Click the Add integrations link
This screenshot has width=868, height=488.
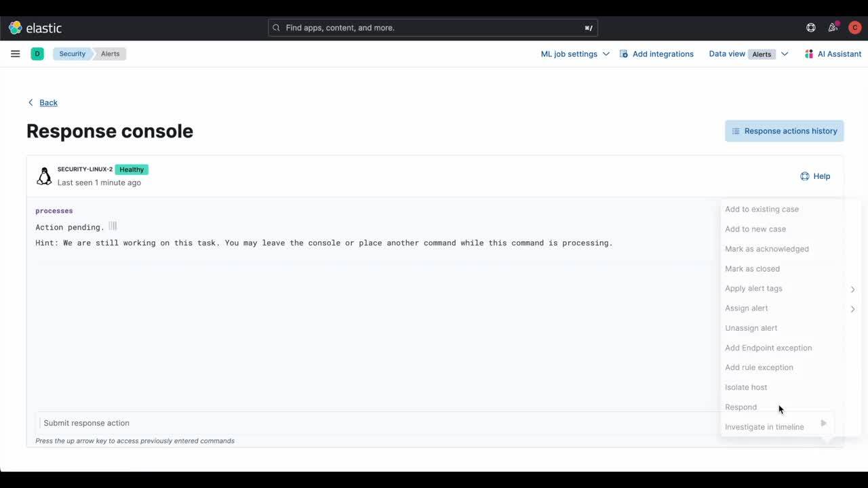[663, 54]
